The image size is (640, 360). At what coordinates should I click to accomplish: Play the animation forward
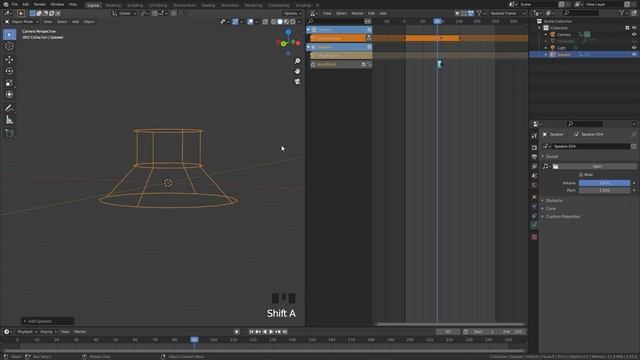point(271,332)
